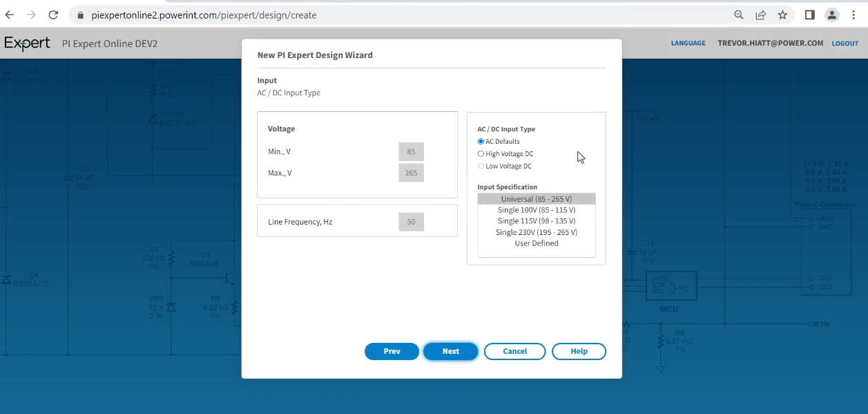868x414 pixels.
Task: Open the Chrome profile avatar
Action: tap(832, 15)
